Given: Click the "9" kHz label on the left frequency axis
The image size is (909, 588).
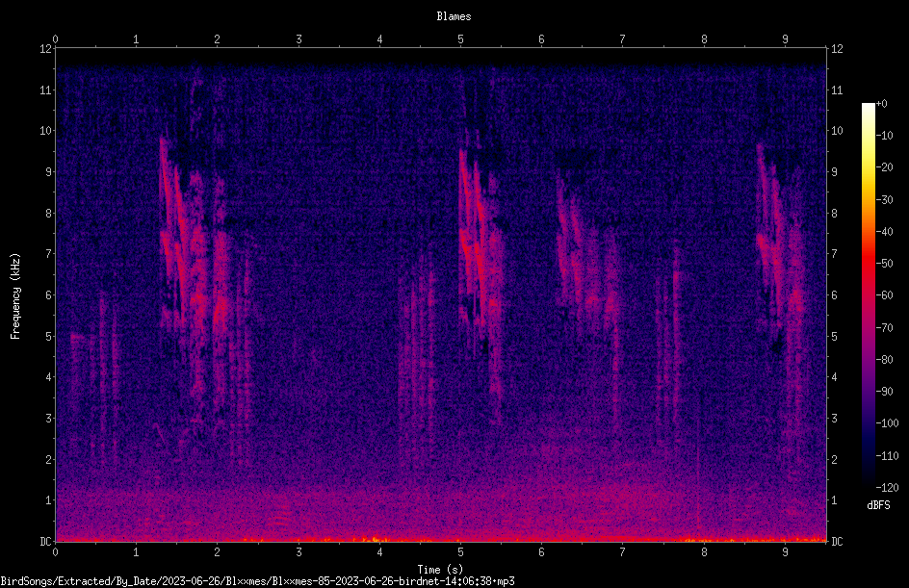Looking at the screenshot, I should [49, 172].
